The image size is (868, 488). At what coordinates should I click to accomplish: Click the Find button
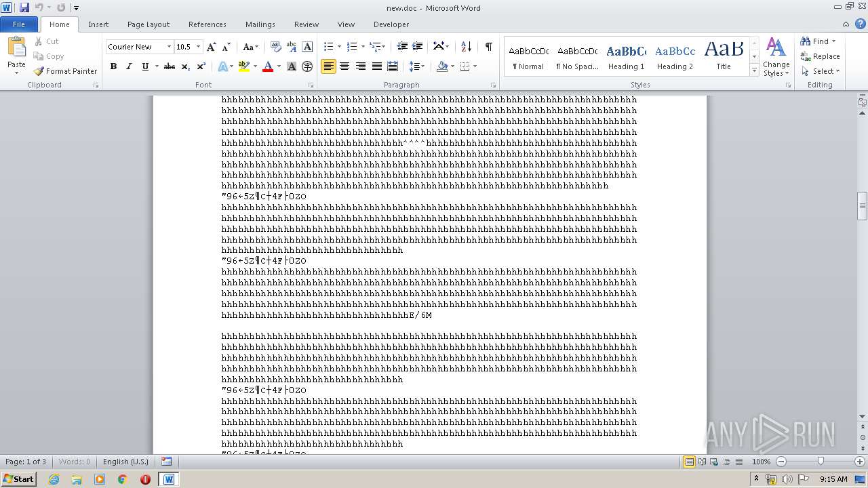click(x=814, y=41)
